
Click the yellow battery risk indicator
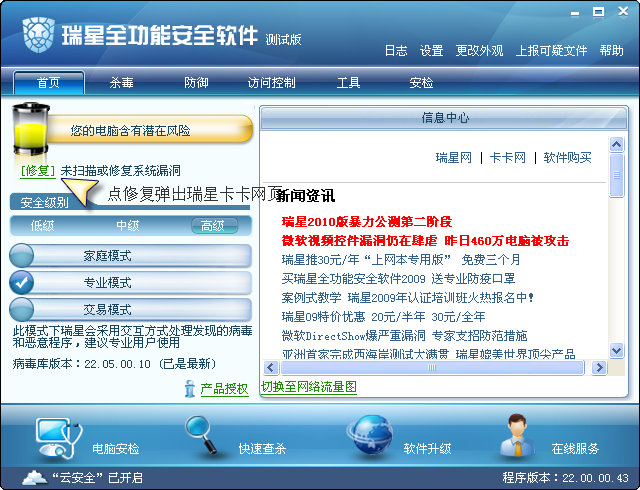[30, 129]
